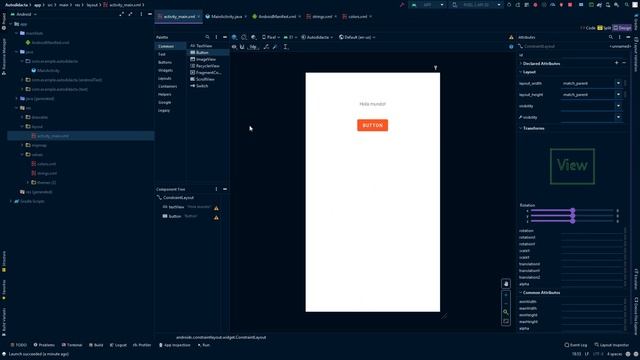Click the infer constraints wand icon
The width and height of the screenshot is (640, 360).
click(275, 47)
